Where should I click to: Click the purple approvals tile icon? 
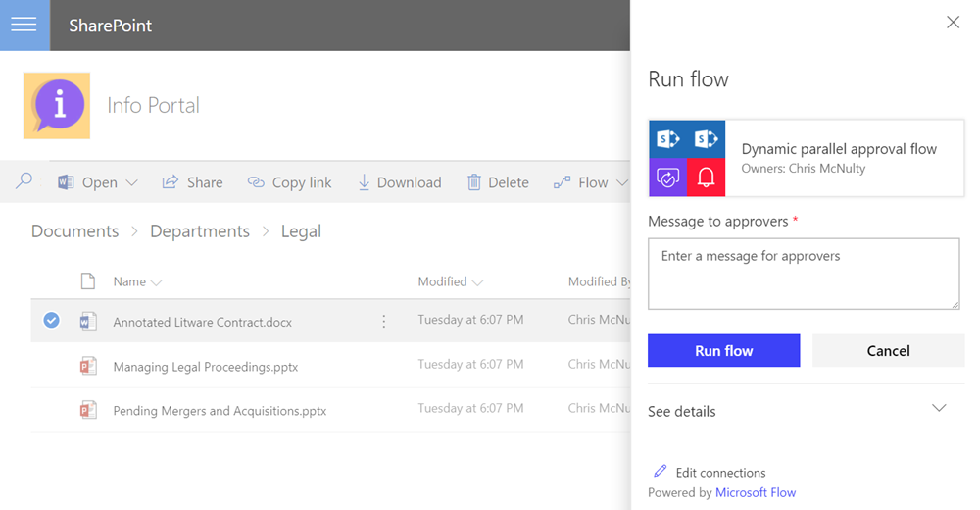[667, 178]
